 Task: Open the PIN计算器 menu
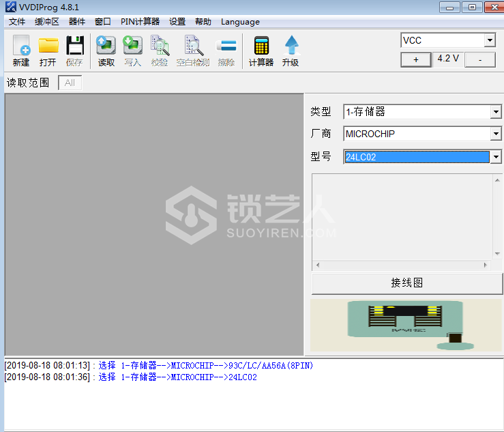[140, 22]
